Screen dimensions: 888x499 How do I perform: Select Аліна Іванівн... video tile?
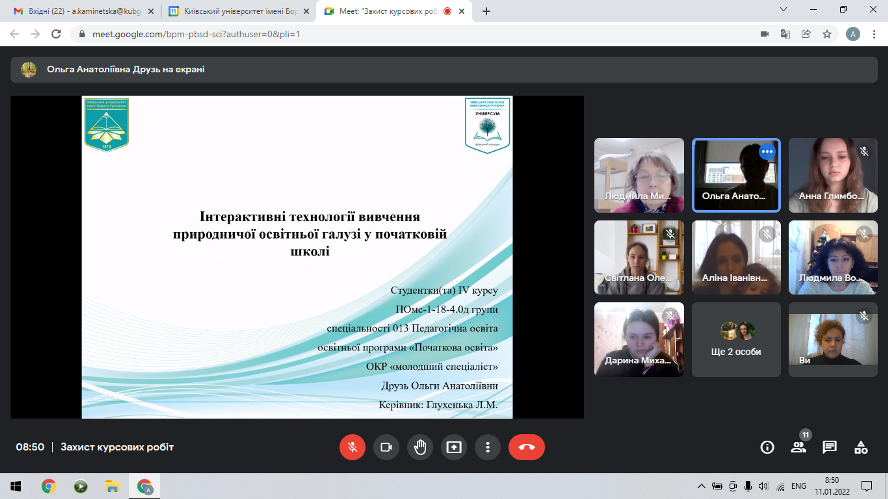pyautogui.click(x=736, y=257)
